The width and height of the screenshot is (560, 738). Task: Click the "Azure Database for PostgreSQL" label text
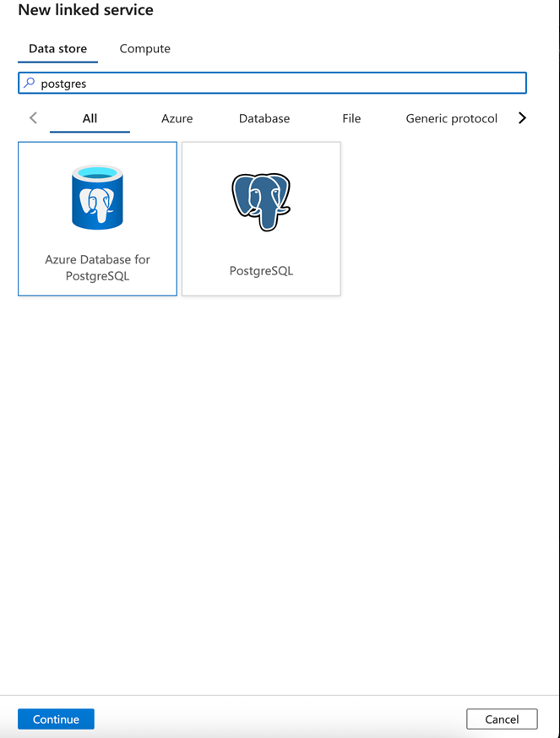[97, 268]
